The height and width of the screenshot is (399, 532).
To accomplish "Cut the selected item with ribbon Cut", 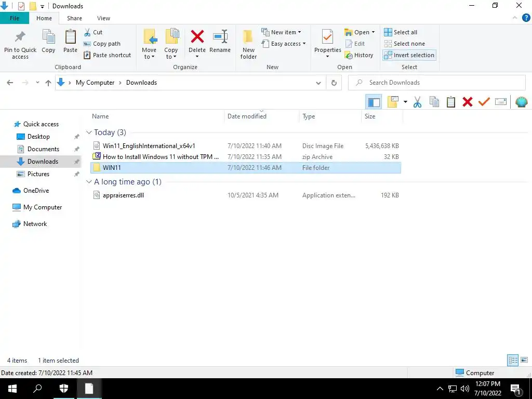I will coord(94,32).
